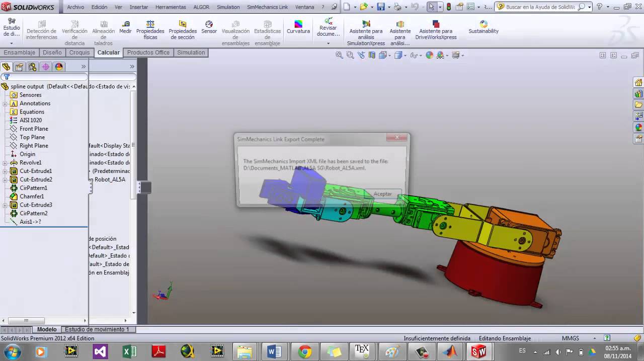Click Edit Appearance color ball icon

429,55
